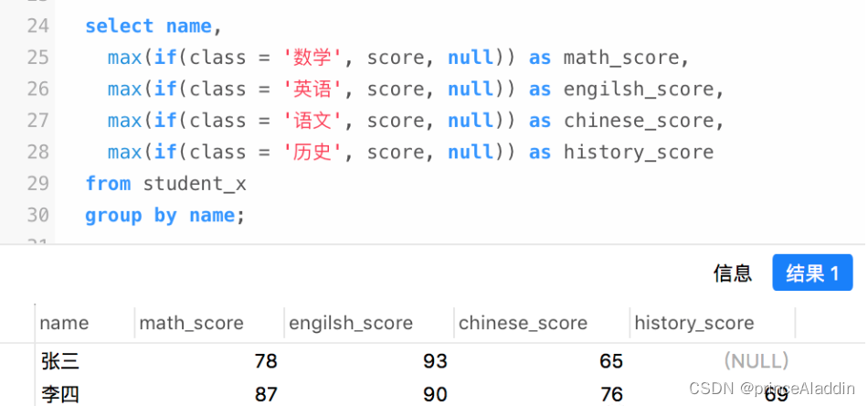The width and height of the screenshot is (868, 406).
Task: Select math score 78 for 张三
Action: (266, 362)
